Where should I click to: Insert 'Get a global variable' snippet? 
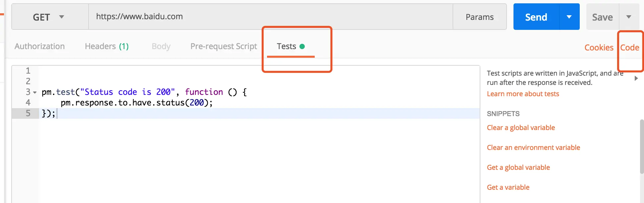tap(518, 168)
